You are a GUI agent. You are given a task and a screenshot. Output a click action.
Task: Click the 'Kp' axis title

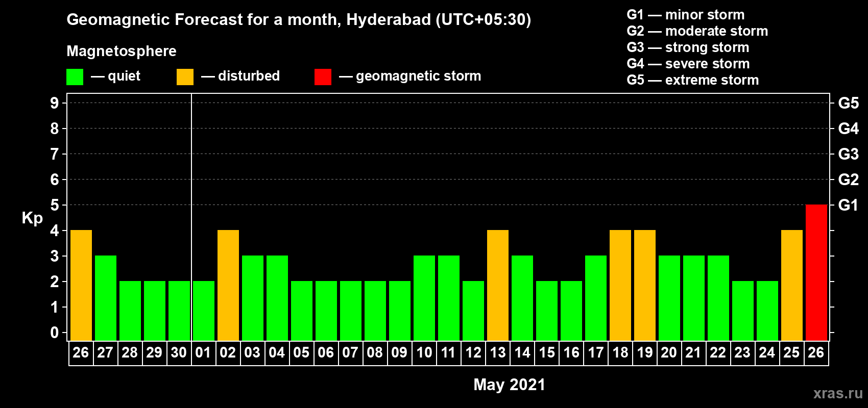(32, 218)
